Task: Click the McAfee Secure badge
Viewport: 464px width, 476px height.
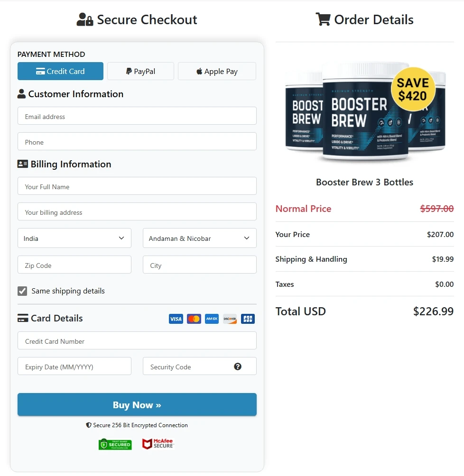Action: [x=158, y=444]
